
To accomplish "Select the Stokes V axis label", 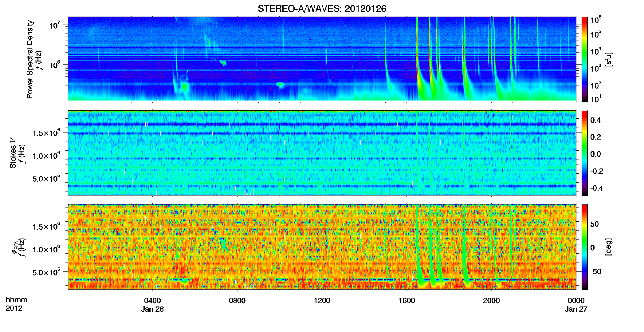I will click(17, 153).
